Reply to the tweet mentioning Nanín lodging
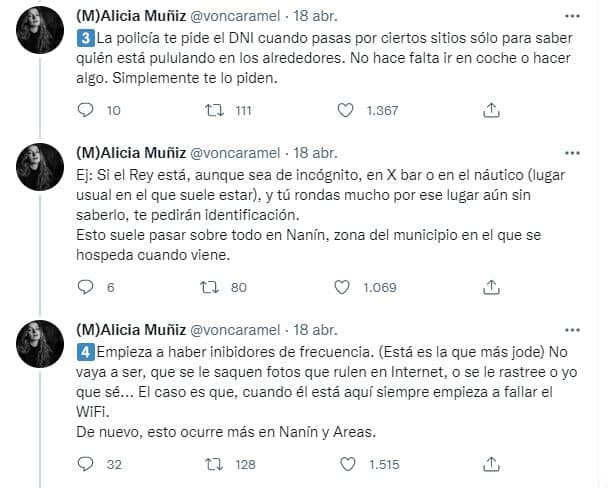 point(85,287)
